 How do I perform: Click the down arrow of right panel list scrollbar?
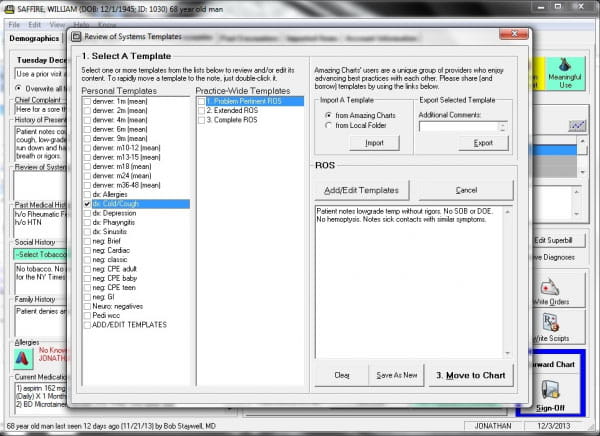click(x=582, y=172)
